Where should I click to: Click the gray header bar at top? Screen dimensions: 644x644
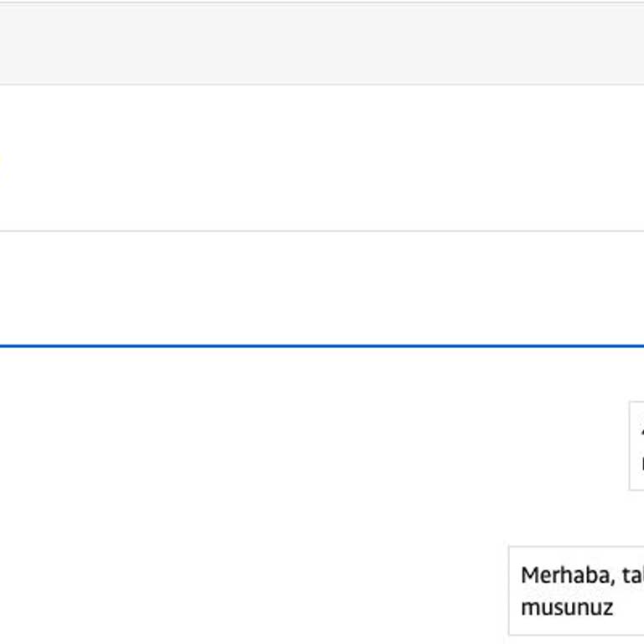pos(322,44)
